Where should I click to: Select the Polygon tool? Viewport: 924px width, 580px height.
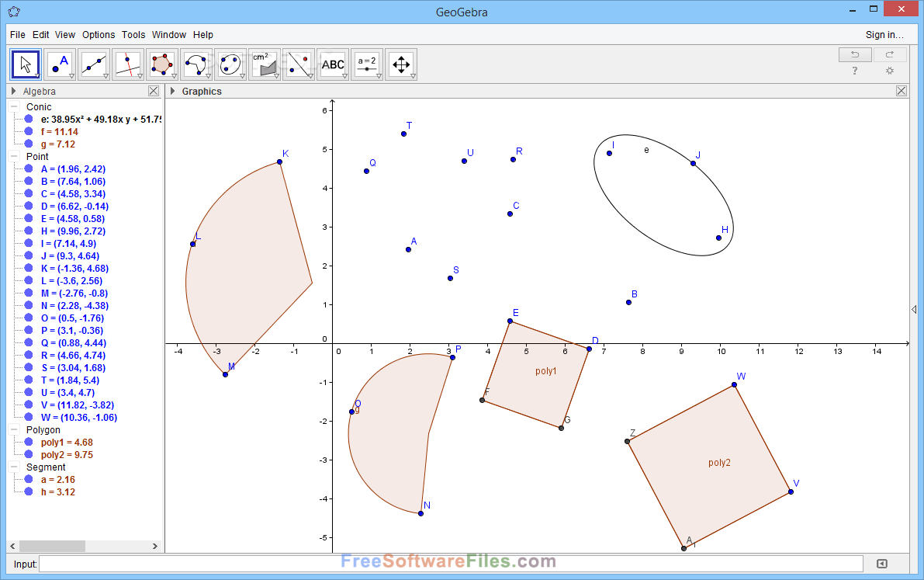coord(161,64)
